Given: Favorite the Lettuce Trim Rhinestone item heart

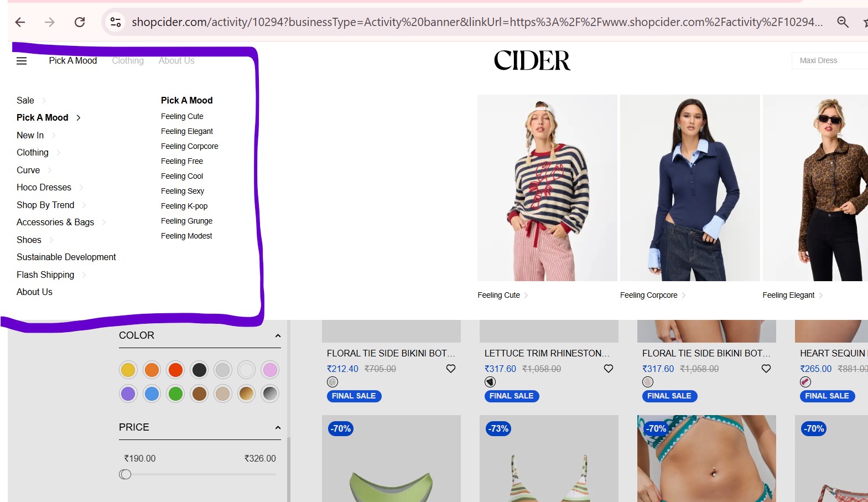Looking at the screenshot, I should [x=609, y=369].
